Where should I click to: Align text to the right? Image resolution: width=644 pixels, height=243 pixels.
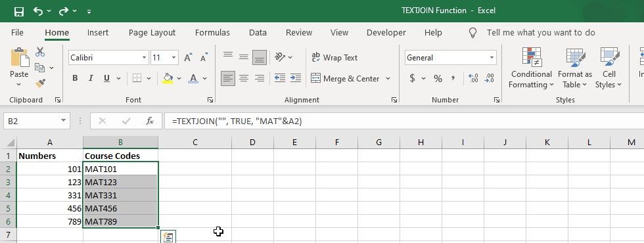click(259, 78)
